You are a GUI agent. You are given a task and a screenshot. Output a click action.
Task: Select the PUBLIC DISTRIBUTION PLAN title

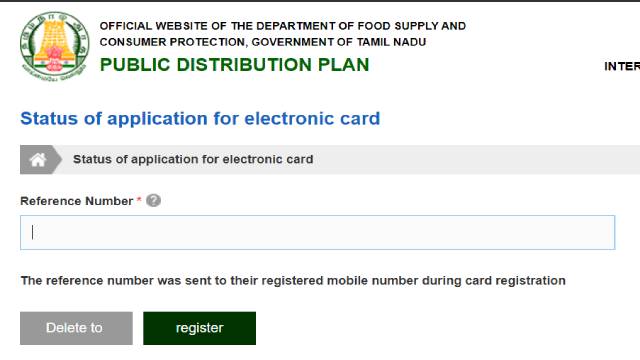[x=235, y=64]
